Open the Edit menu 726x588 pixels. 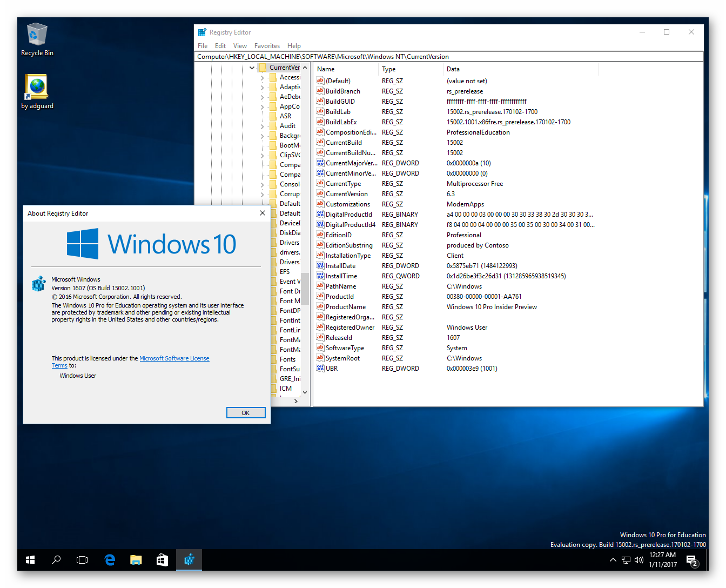(220, 46)
